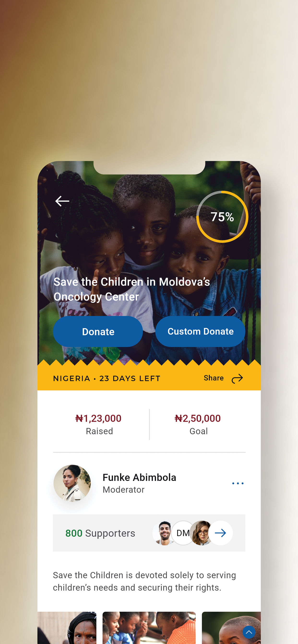This screenshot has width=298, height=644.
Task: Click the DM supporter initials avatar
Action: click(x=183, y=533)
